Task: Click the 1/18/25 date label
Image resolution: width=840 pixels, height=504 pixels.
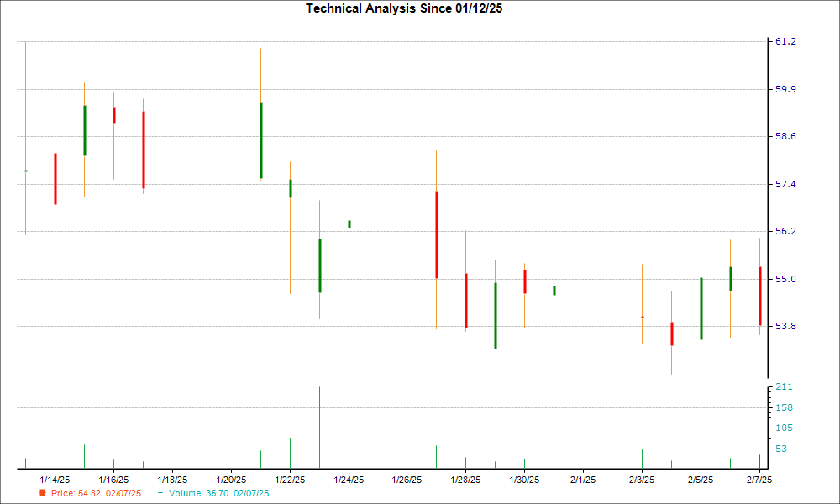Action: tap(172, 480)
